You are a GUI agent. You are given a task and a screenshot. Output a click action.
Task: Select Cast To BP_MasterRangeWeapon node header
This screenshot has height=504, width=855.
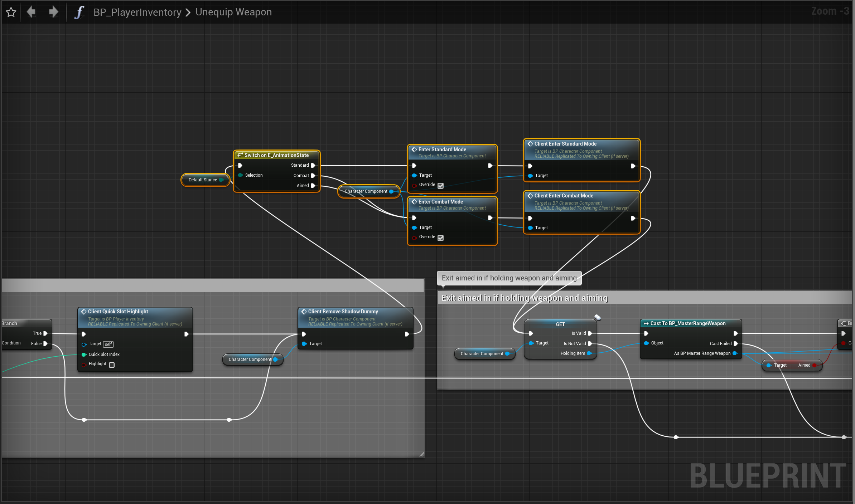click(x=687, y=323)
